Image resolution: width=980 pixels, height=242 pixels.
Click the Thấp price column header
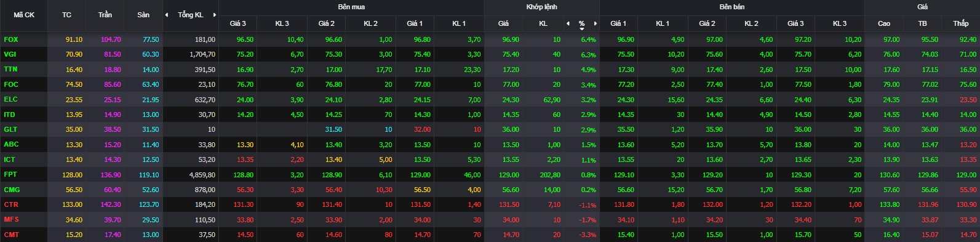pyautogui.click(x=961, y=23)
